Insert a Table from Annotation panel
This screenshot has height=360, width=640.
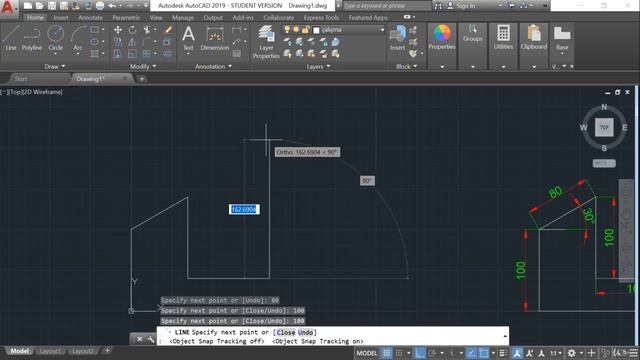(236, 53)
